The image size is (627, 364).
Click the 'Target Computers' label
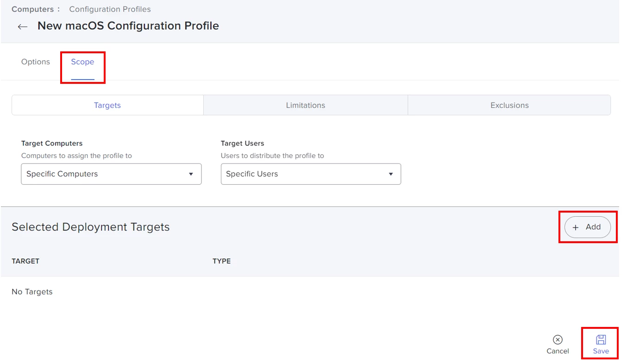(52, 144)
